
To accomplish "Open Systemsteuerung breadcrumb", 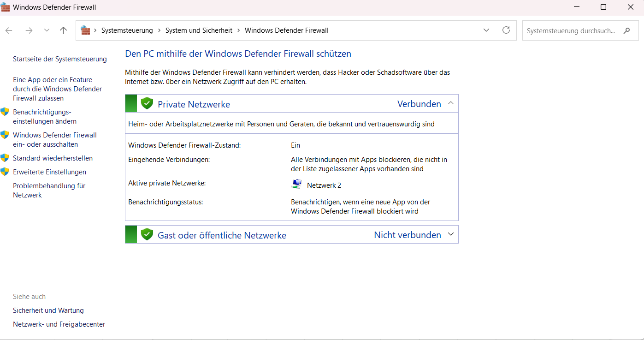I will [127, 30].
